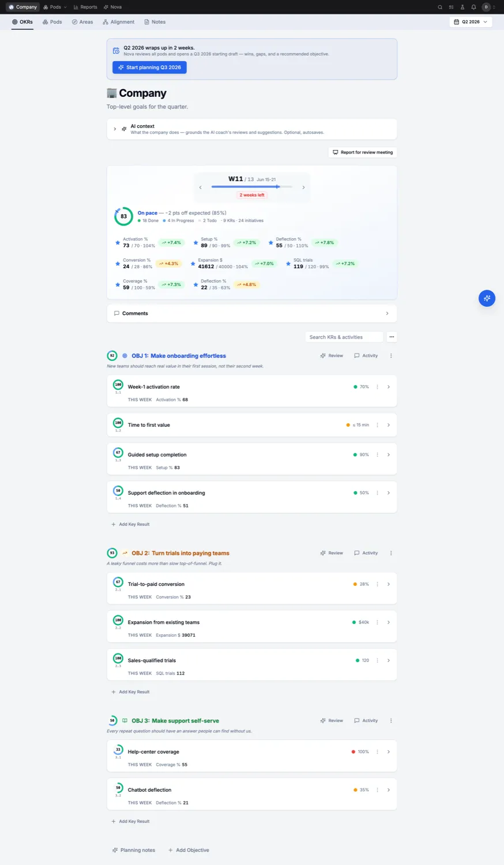504x865 pixels.
Task: Switch to the Notes tab
Action: 155,22
